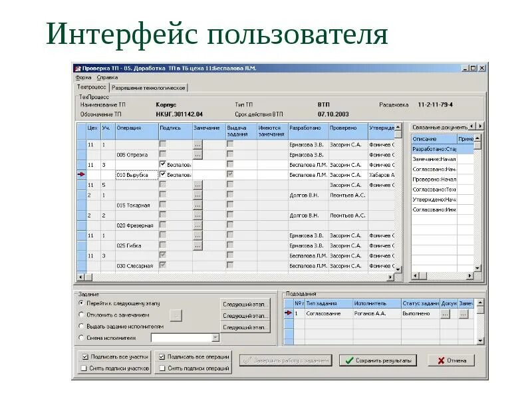The width and height of the screenshot is (532, 399).
Task: Toggle Выдача задания checkbox for 010 Вырубка
Action: [x=230, y=174]
